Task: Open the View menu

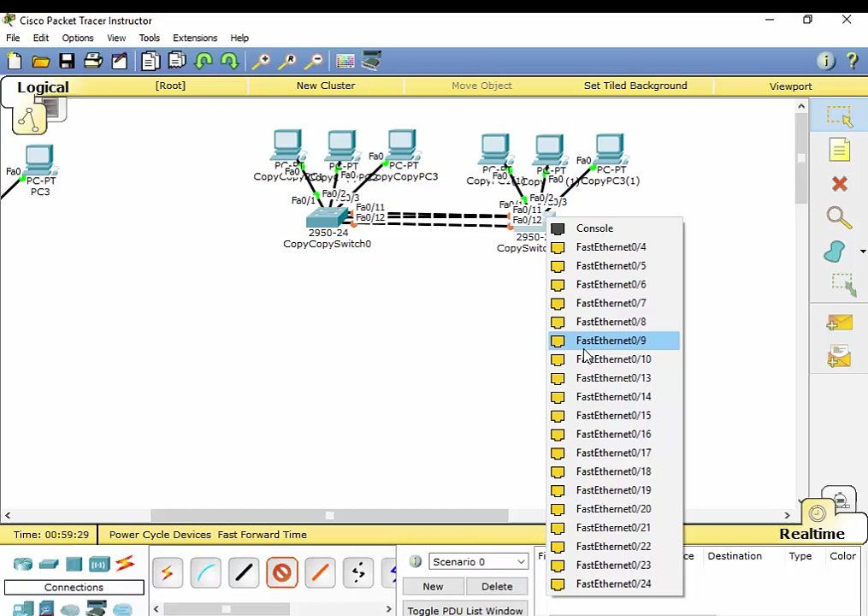Action: [116, 38]
